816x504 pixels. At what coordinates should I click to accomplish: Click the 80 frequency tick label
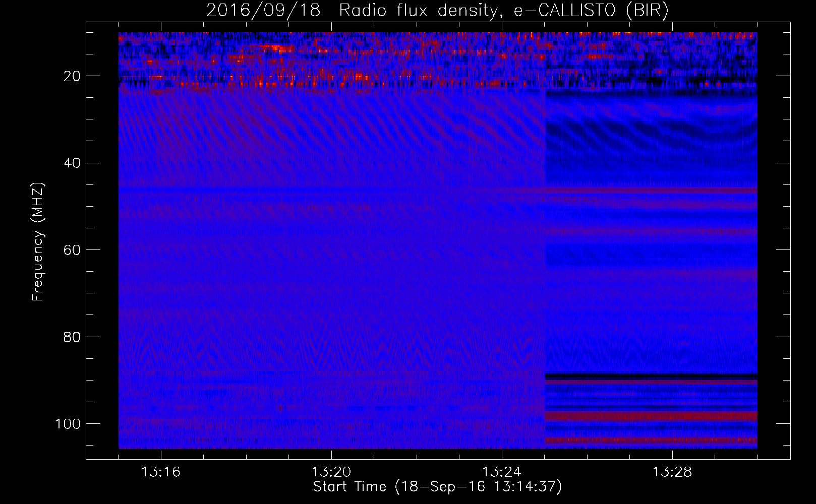(x=73, y=337)
